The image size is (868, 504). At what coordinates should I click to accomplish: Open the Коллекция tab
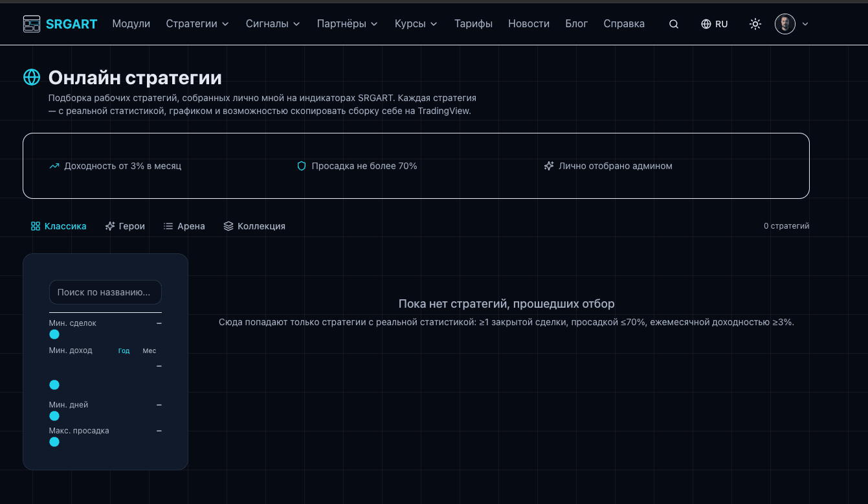coord(254,225)
